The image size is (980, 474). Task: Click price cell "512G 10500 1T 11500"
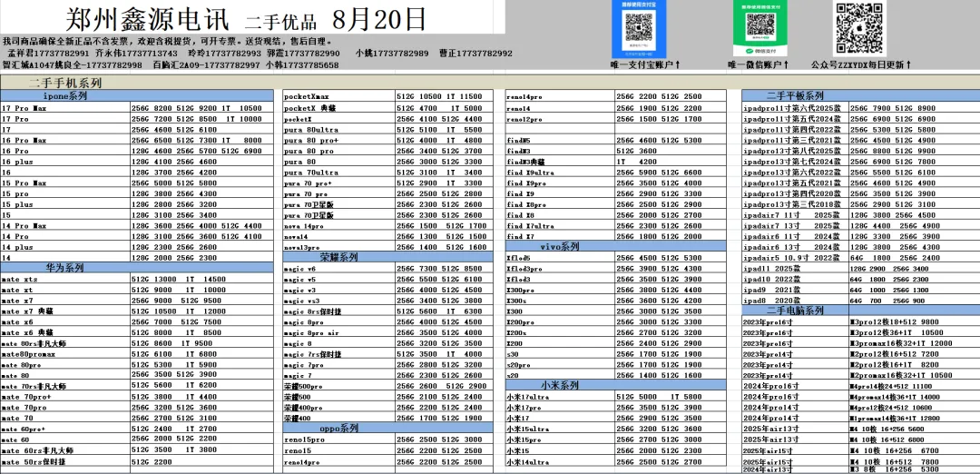[445, 97]
